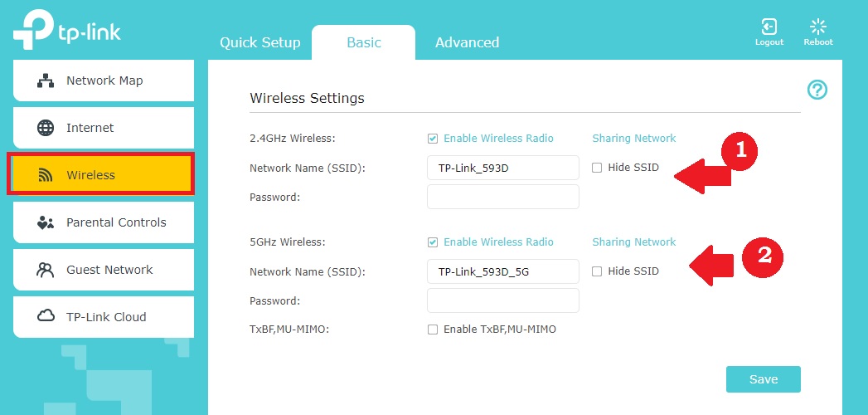
Task: Click the Reboot text label
Action: pyautogui.click(x=818, y=42)
